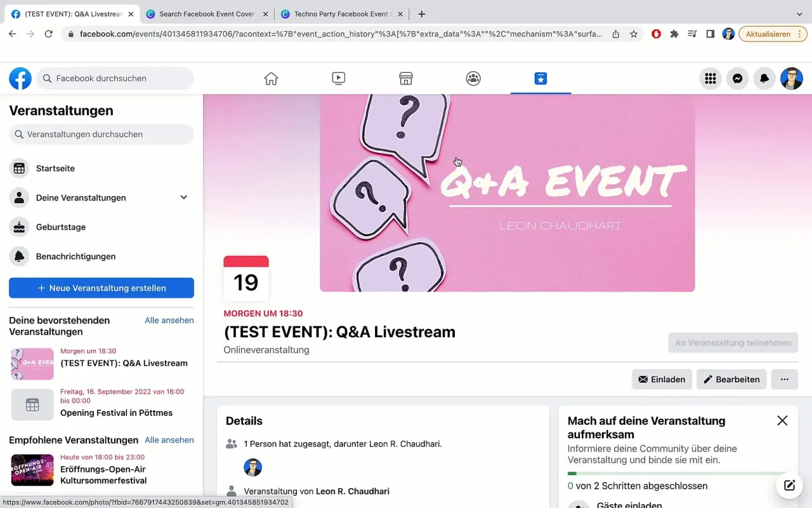
Task: Select the Groups icon in top navigation
Action: 473,78
